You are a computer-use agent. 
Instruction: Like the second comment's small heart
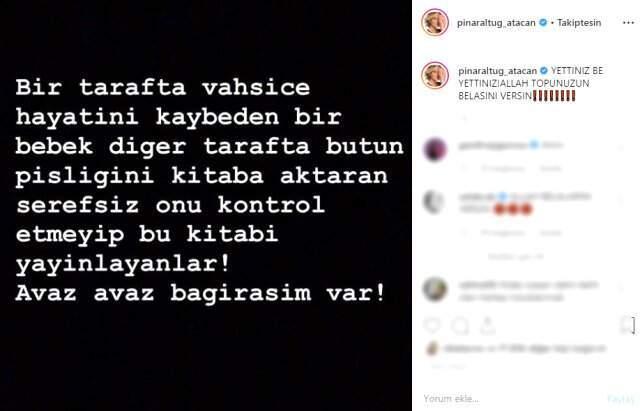[x=620, y=200]
